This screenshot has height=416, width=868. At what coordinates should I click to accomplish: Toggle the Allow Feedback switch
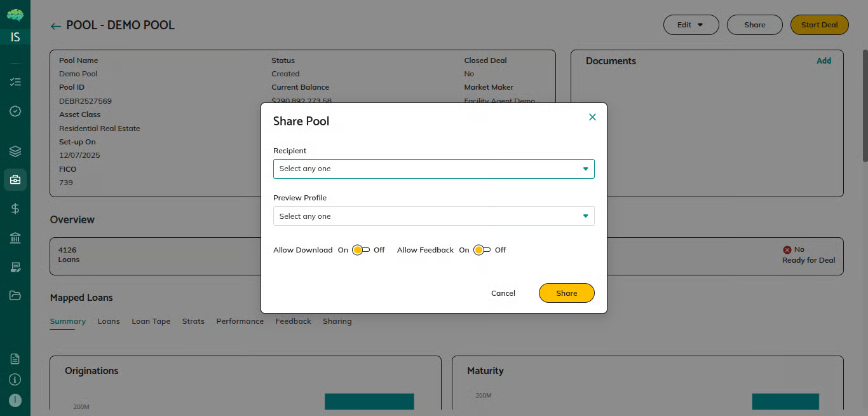(x=482, y=250)
